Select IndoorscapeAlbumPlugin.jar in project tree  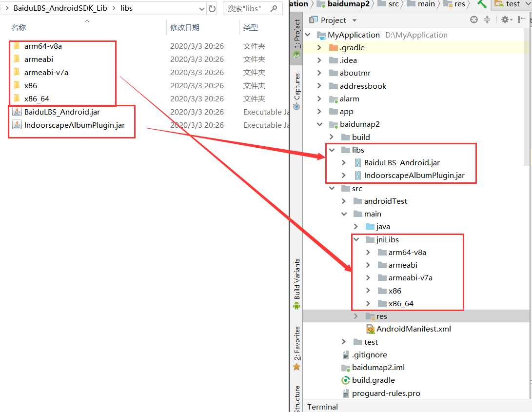click(414, 176)
